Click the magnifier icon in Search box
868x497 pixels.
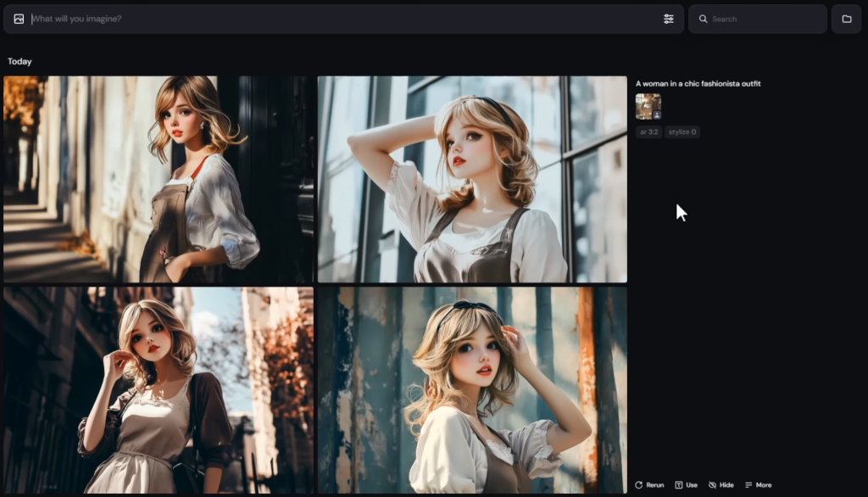703,19
